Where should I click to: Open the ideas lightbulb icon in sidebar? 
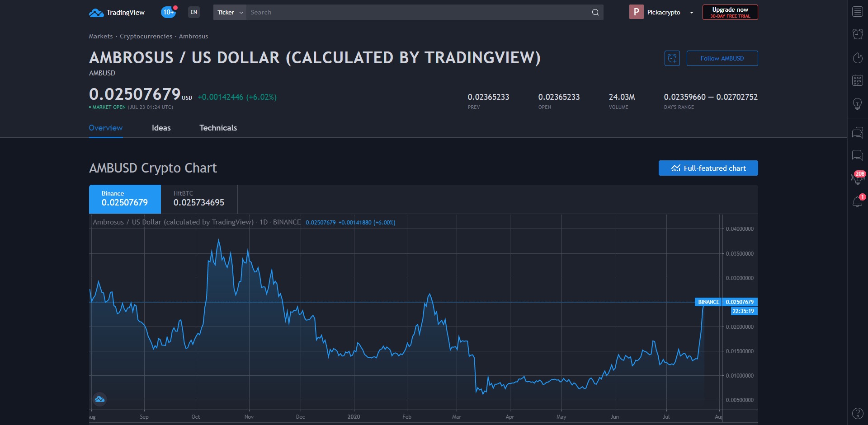pos(858,104)
